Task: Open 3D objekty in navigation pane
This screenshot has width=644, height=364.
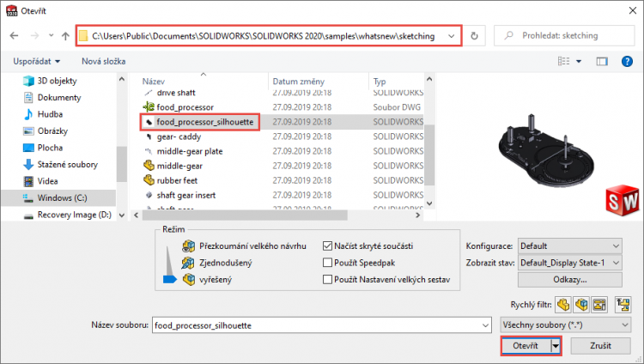Action: click(50, 81)
